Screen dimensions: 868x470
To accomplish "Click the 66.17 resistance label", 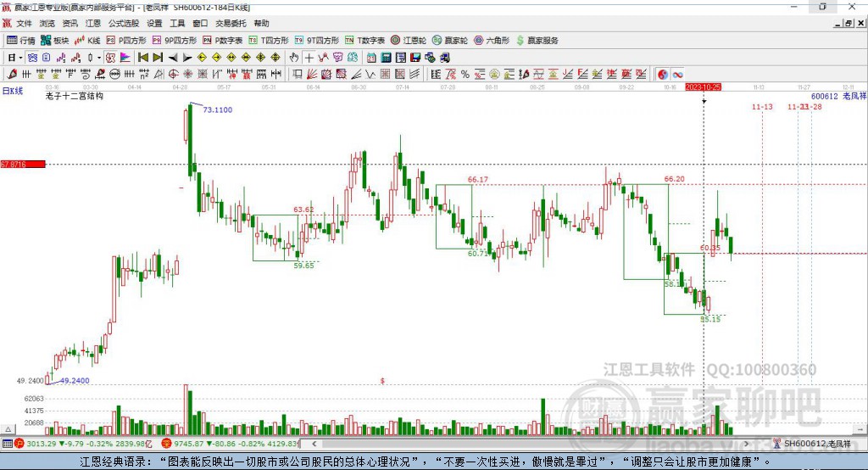I will click(478, 180).
